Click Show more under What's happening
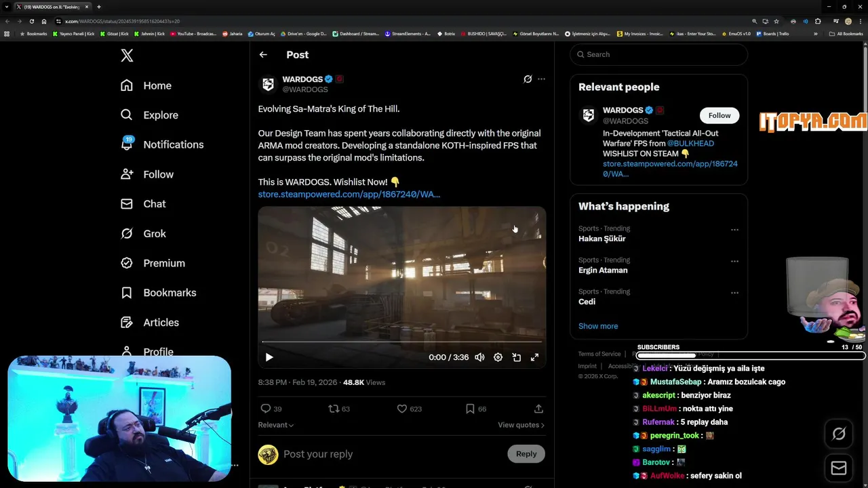Viewport: 868px width, 488px height. pyautogui.click(x=598, y=326)
